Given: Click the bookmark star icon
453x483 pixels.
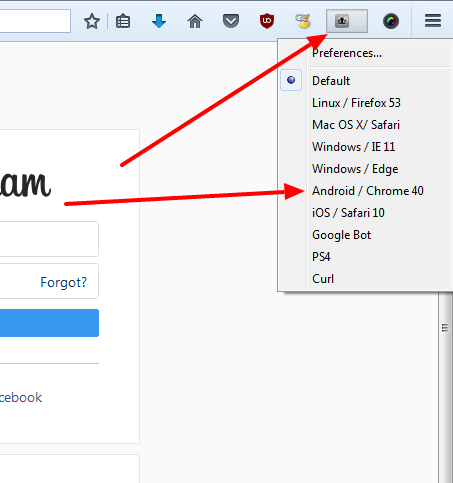Looking at the screenshot, I should click(92, 21).
